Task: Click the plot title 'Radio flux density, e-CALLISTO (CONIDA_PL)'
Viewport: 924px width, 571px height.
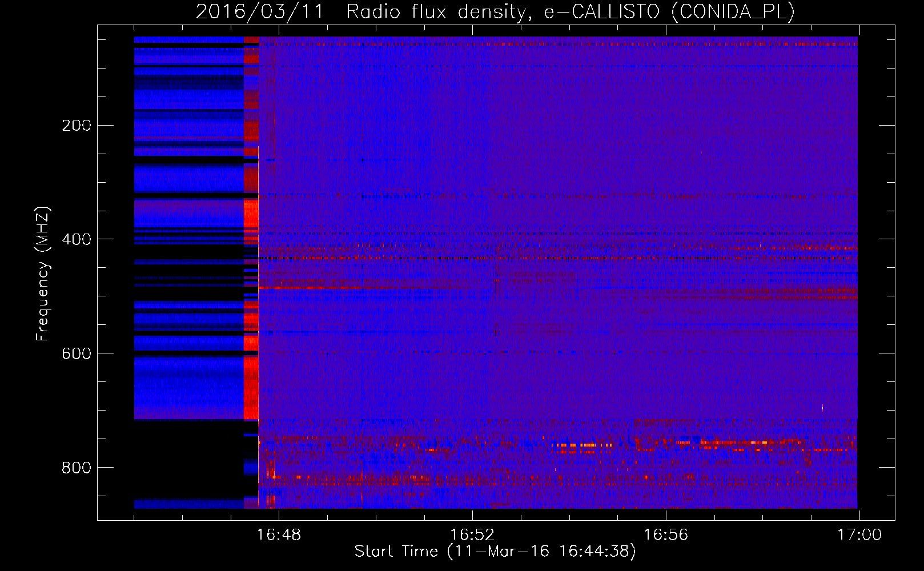Action: pos(570,12)
